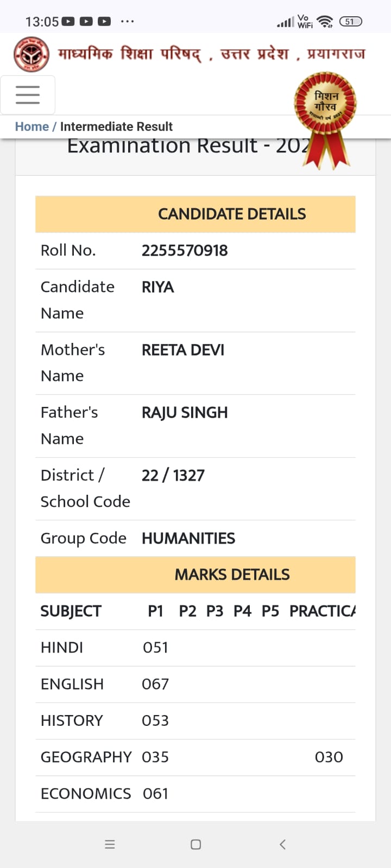Tap the three-dot overflow notifications icon
This screenshot has width=391, height=868.
(127, 22)
